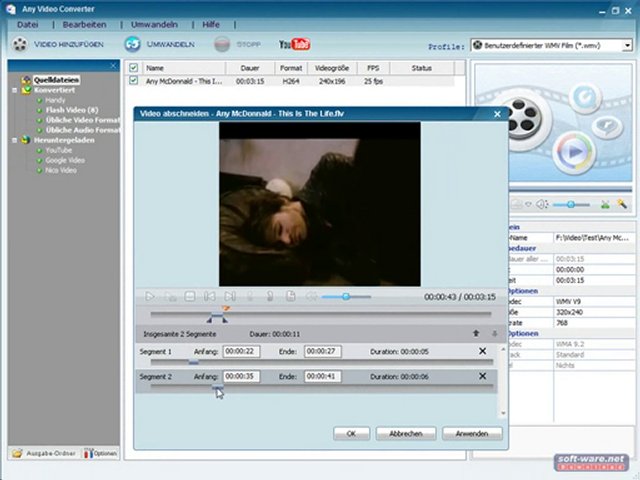
Task: Open the YouTube download icon
Action: (294, 45)
